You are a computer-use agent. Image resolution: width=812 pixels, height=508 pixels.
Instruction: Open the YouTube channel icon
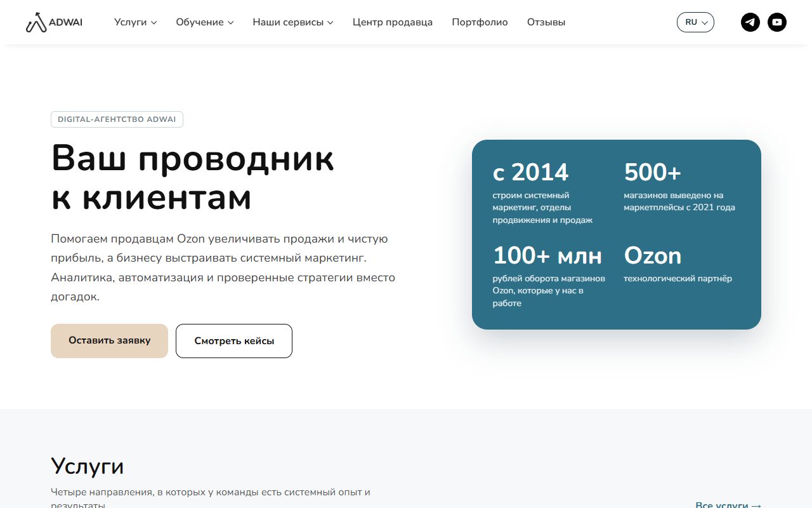point(777,22)
